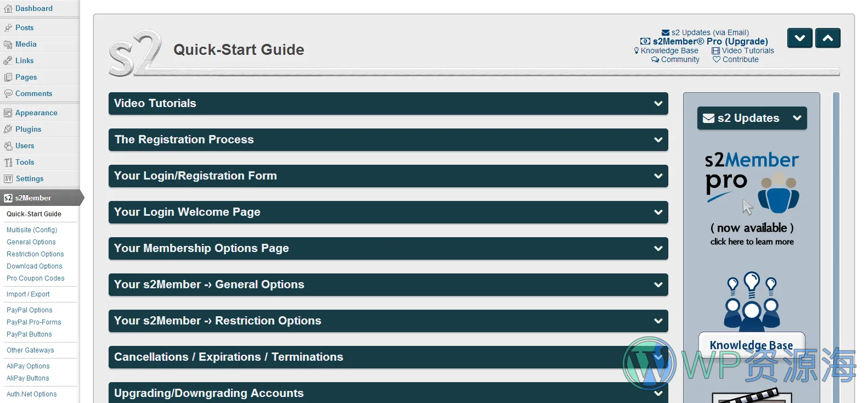Open the sidebar s2 Updates dropdown
The image size is (868, 403).
[x=752, y=118]
